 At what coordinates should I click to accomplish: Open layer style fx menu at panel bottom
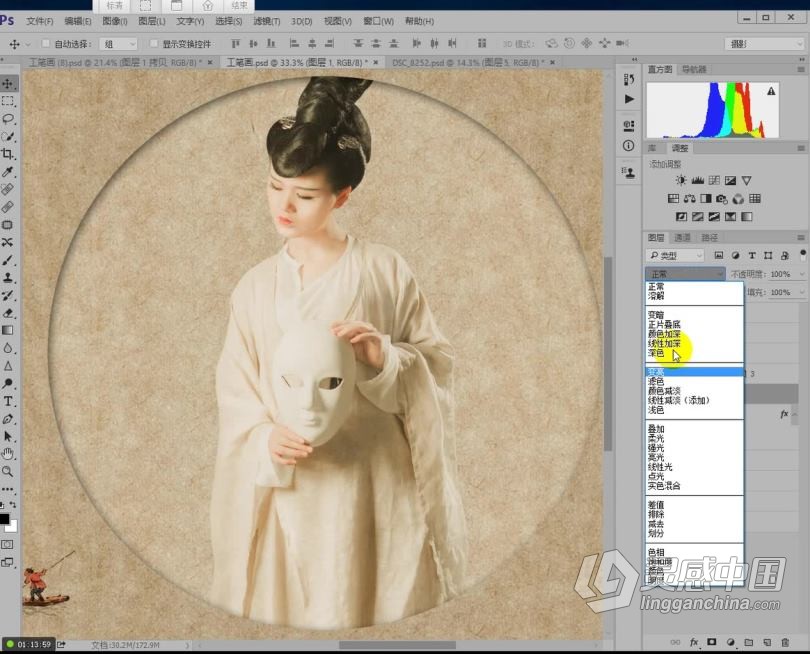pyautogui.click(x=694, y=642)
